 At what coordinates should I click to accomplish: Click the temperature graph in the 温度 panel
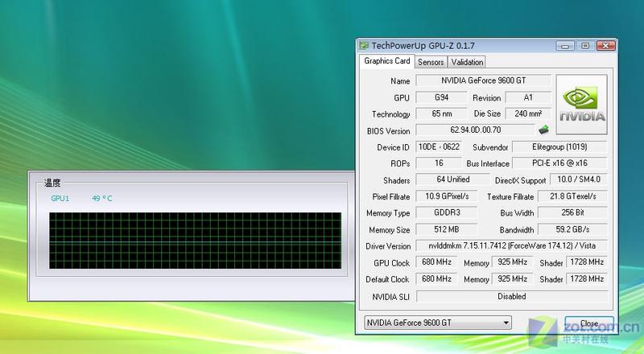[x=195, y=241]
